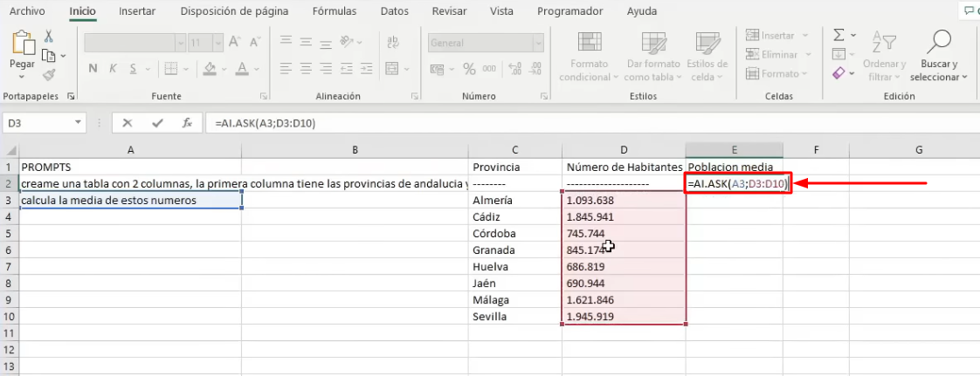Open the Datos ribbon tab
This screenshot has height=376, width=980.
[395, 11]
